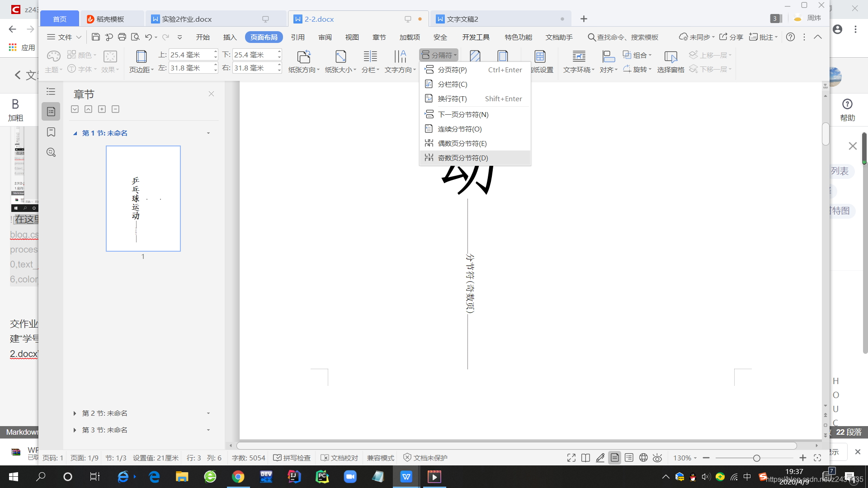Open 纸张大小 paper size tool

340,61
